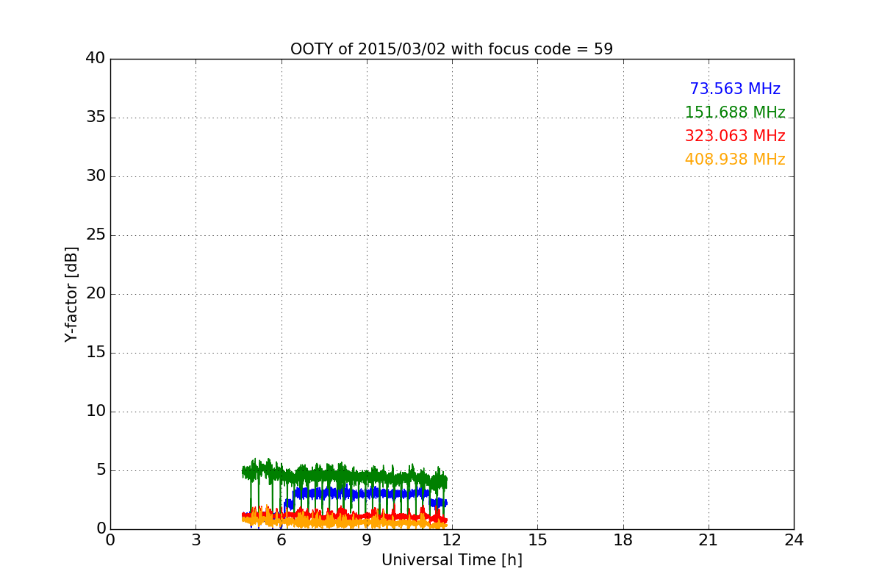Click the y-axis tick label 30

point(96,176)
